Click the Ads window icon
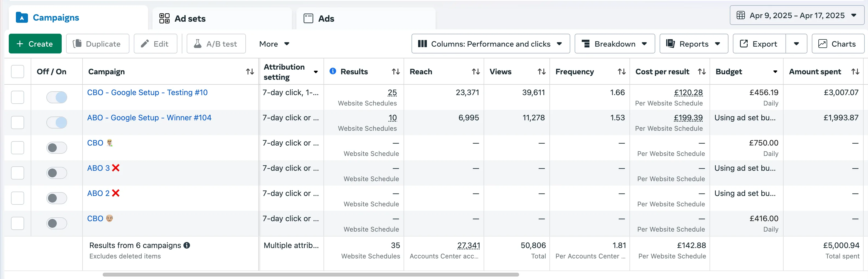Viewport: 868px width, 279px height. click(x=308, y=18)
